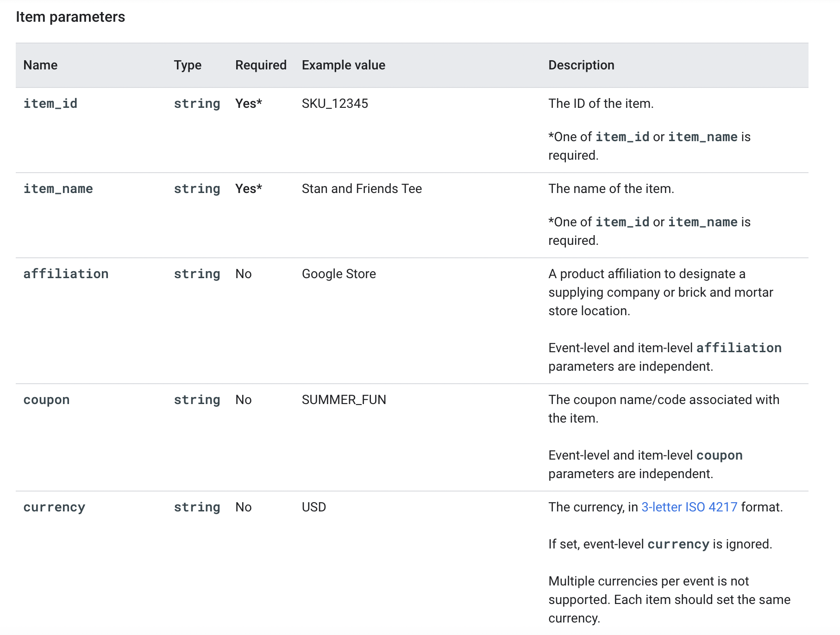Select the SKU_12345 example value
The height and width of the screenshot is (635, 840).
pos(335,103)
